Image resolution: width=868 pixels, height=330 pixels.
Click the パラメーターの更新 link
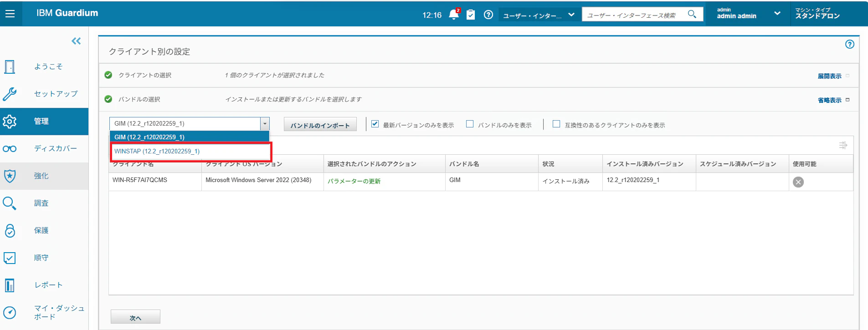(354, 181)
